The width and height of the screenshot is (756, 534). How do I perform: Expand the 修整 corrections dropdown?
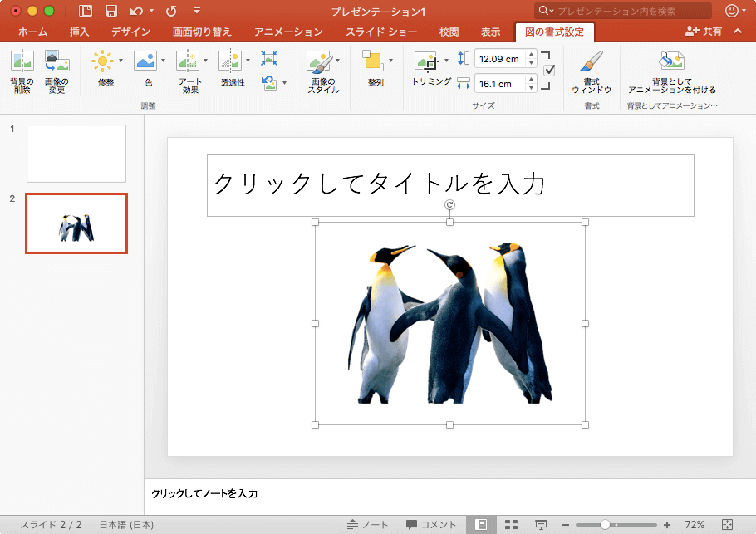(121, 61)
